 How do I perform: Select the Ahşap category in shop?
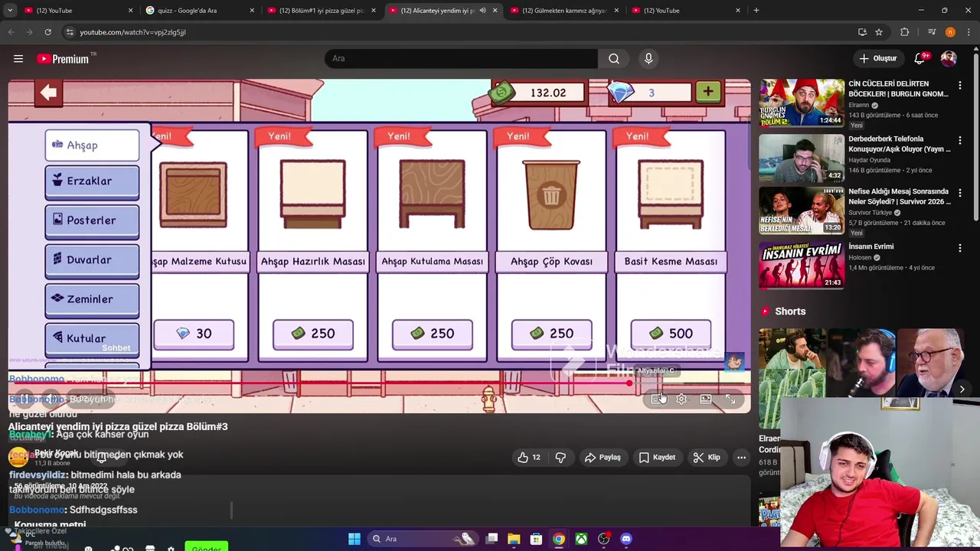pyautogui.click(x=92, y=145)
